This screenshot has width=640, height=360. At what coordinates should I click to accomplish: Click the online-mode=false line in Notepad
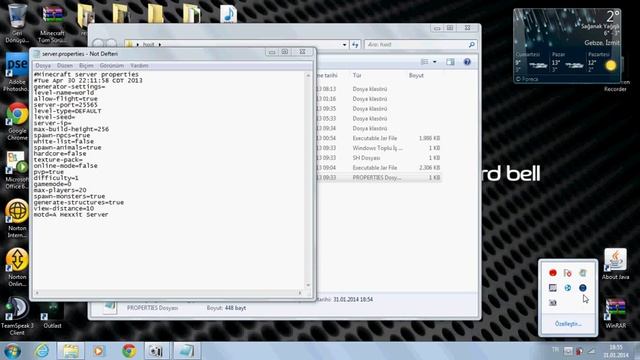click(65, 166)
